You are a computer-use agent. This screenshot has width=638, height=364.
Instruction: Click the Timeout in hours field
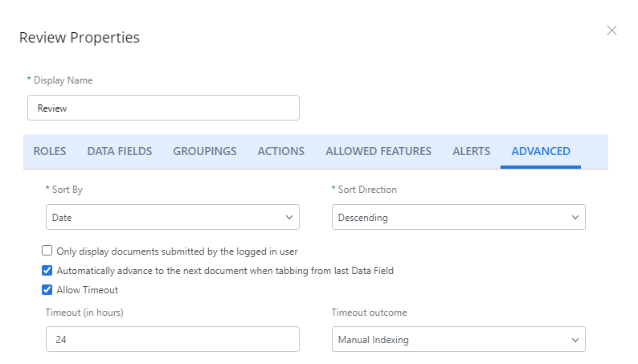tap(173, 339)
